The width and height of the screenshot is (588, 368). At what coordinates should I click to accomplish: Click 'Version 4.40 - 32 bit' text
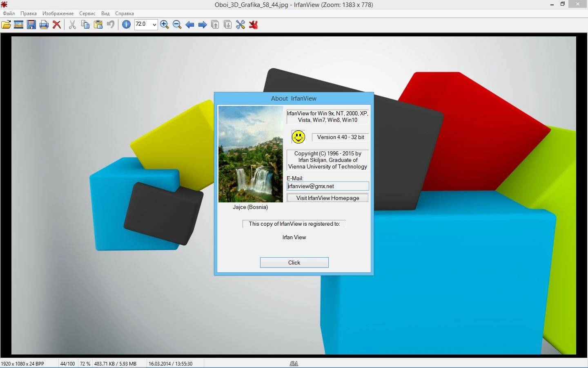click(x=341, y=137)
